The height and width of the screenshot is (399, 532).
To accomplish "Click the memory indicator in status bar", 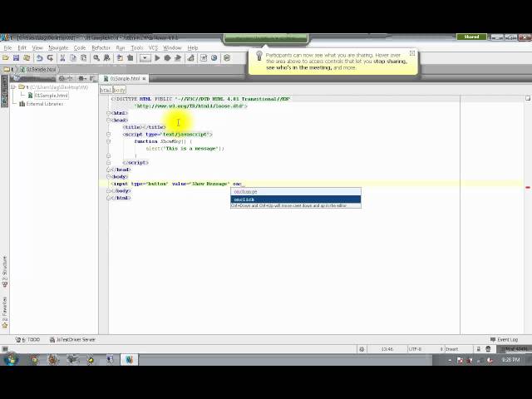I will point(514,349).
